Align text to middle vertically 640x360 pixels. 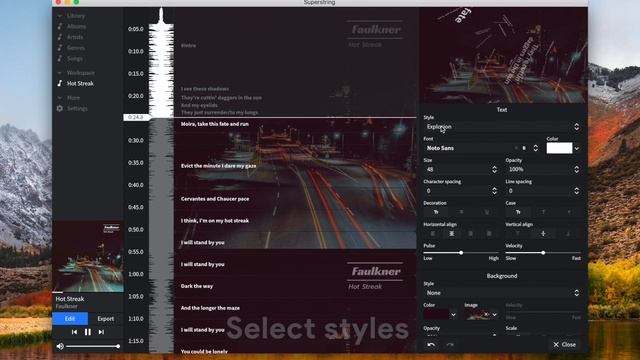(543, 234)
